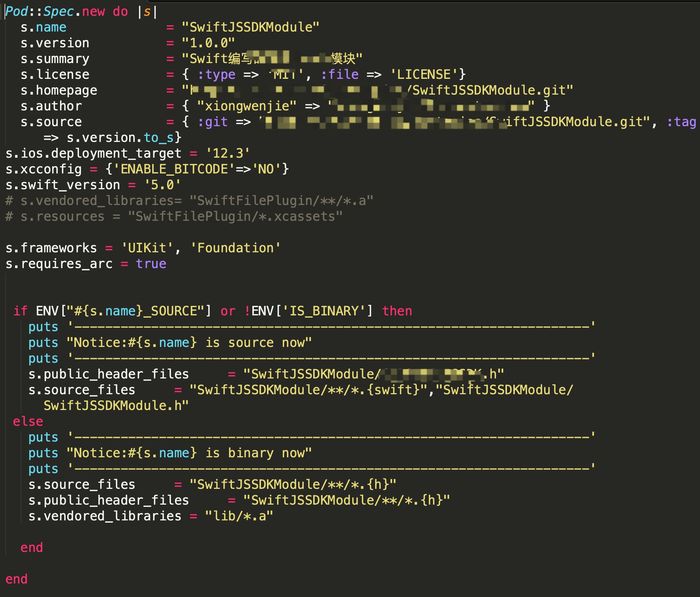Viewport: 700px width, 597px height.
Task: Click the "SwiftJSSDKModule" name string value
Action: point(250,27)
